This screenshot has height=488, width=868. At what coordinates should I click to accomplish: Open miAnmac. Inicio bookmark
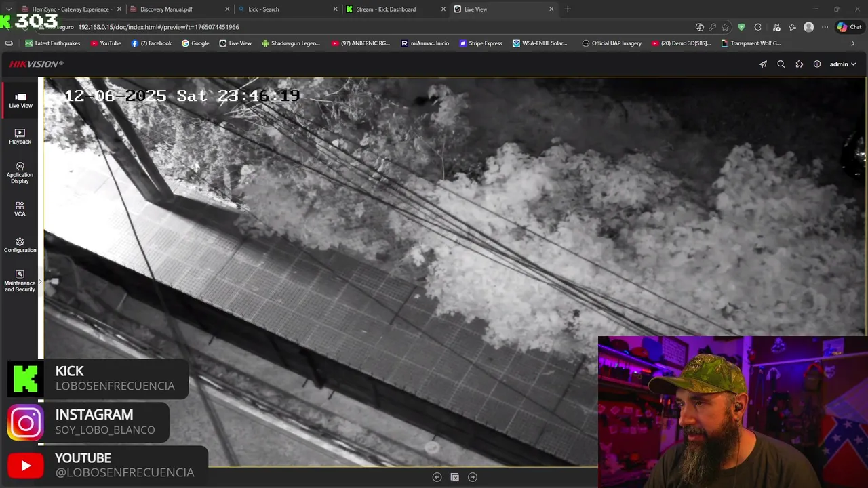[x=425, y=43]
